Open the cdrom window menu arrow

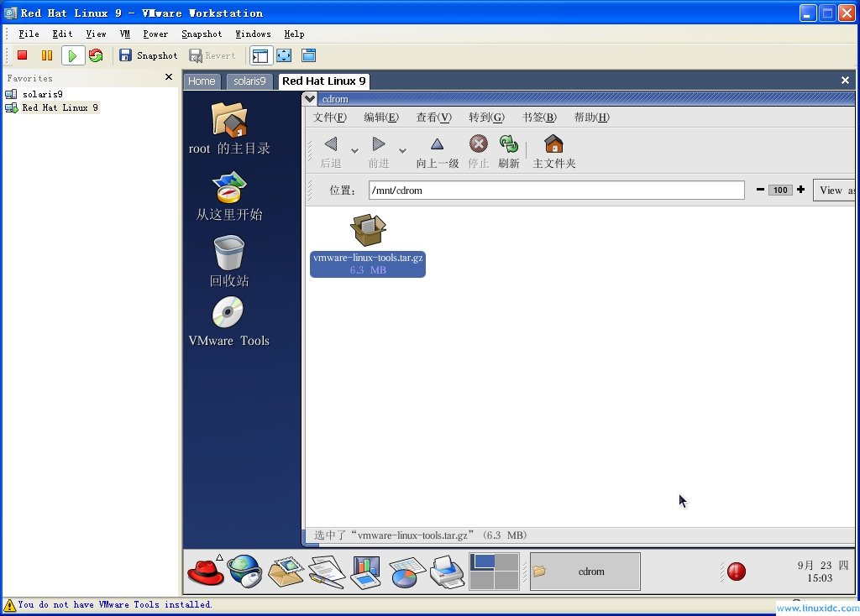[311, 99]
